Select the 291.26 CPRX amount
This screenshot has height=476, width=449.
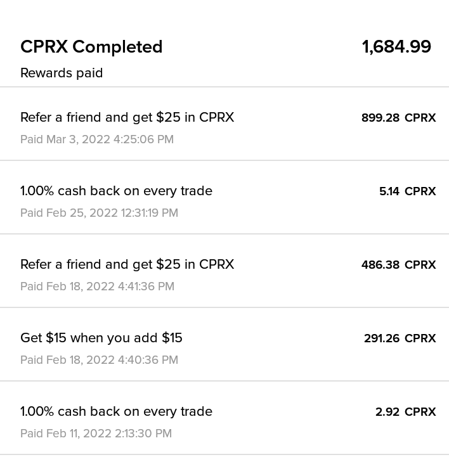tap(400, 338)
